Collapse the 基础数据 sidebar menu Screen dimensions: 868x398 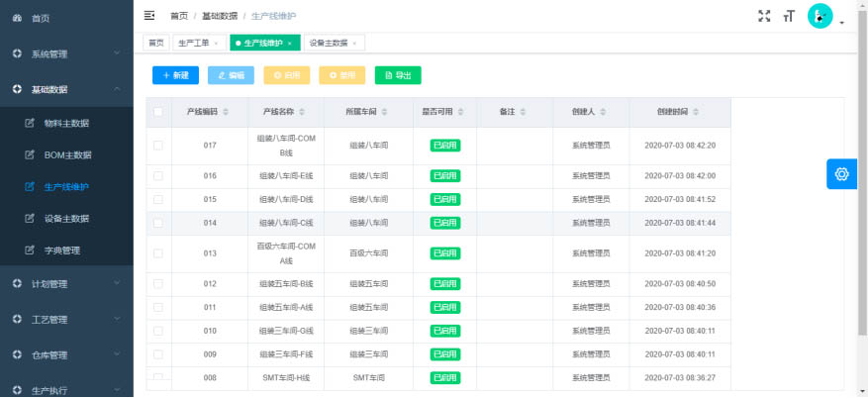[x=66, y=89]
